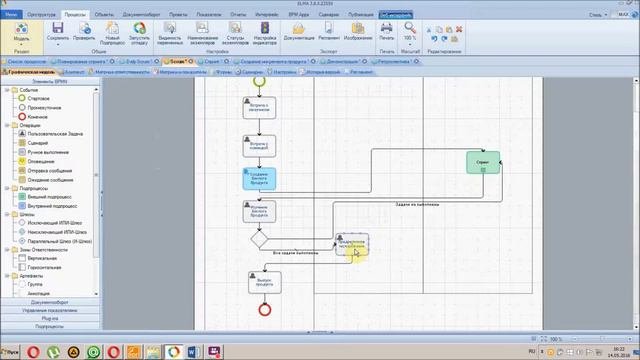This screenshot has height=360, width=640.
Task: Close the Scrum document tab
Action: coord(191,62)
